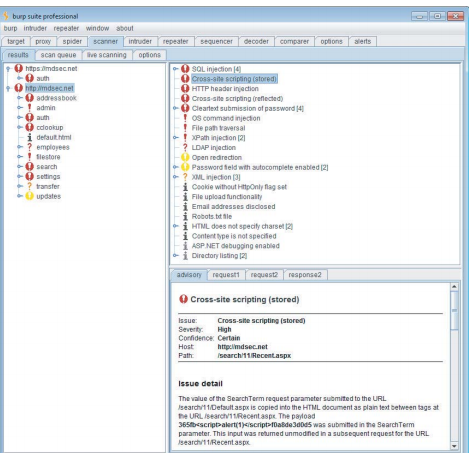Click the red icon beside Cross-site scripting (reflected)

(185, 99)
